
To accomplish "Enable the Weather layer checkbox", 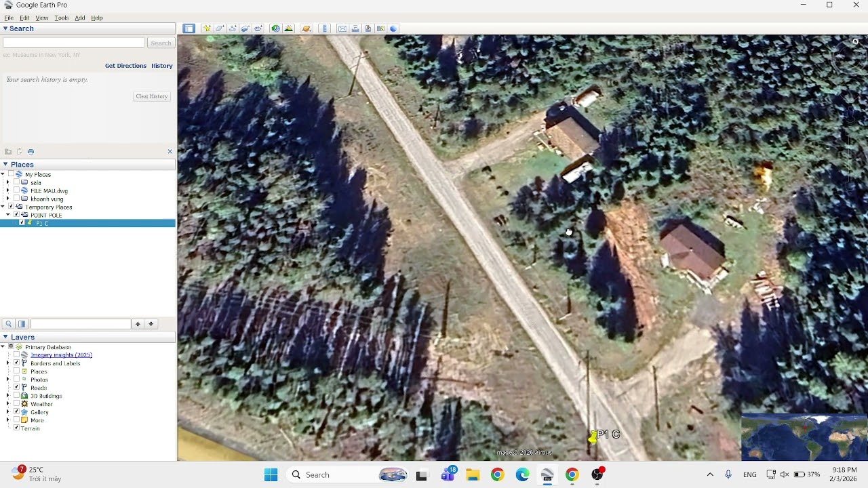I will point(16,404).
